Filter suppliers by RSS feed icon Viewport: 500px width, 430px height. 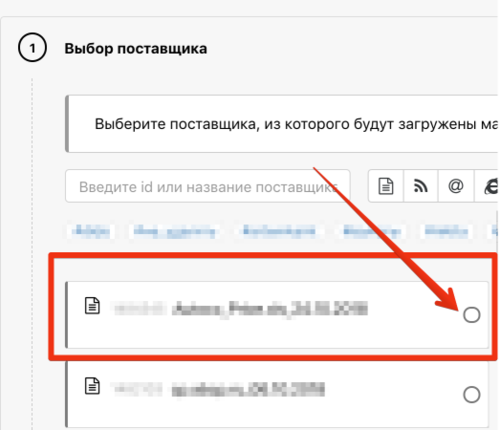pyautogui.click(x=421, y=186)
